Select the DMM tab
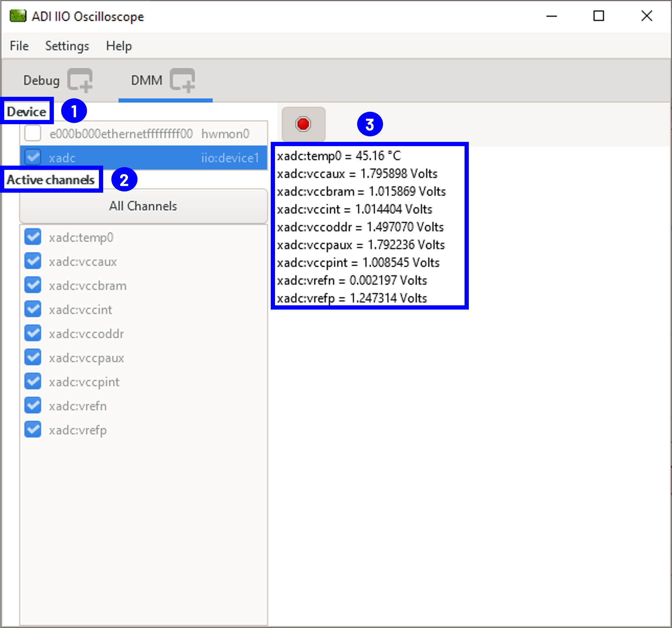The width and height of the screenshot is (672, 628). (147, 80)
